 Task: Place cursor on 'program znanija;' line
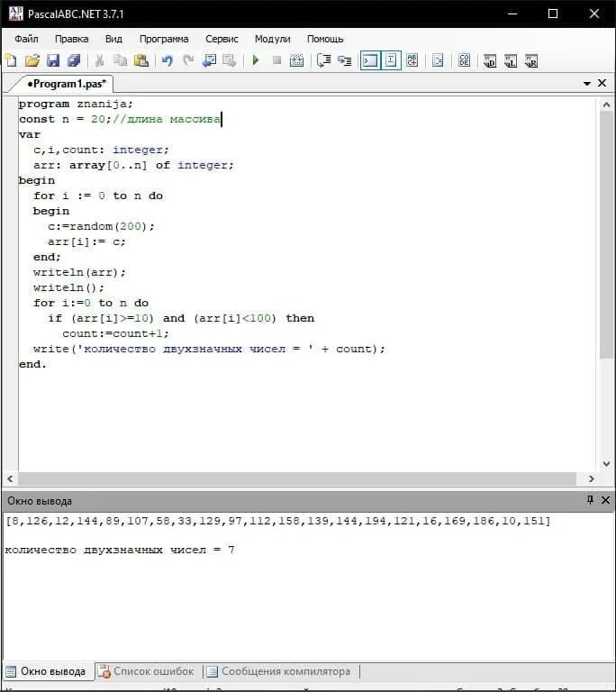76,105
